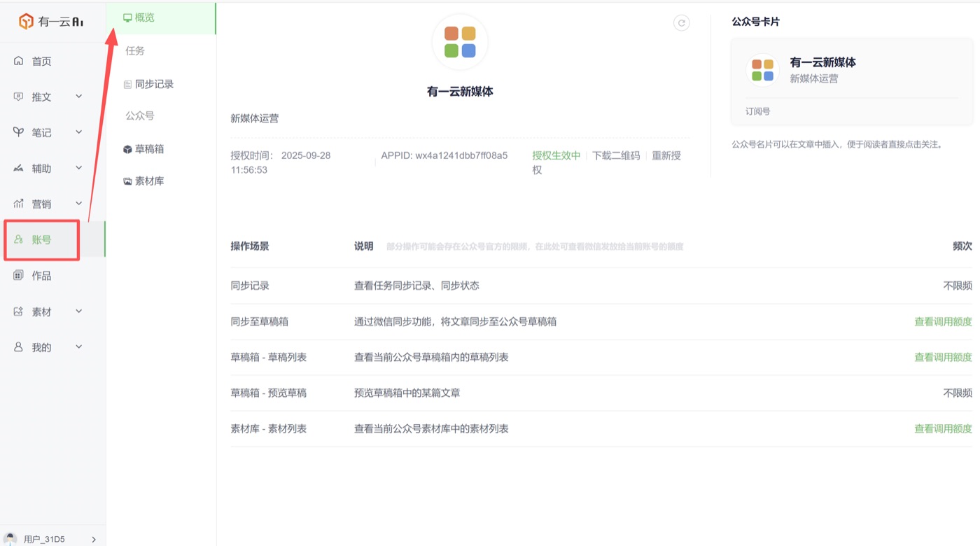Refresh account info with circular arrow icon

pos(681,23)
